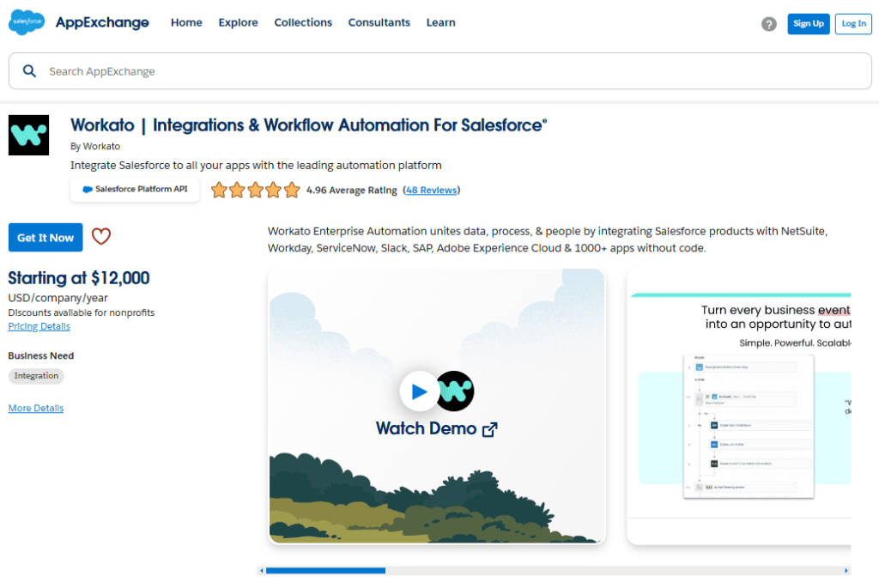This screenshot has height=588, width=879.
Task: Go to Collections in navigation
Action: tap(303, 22)
